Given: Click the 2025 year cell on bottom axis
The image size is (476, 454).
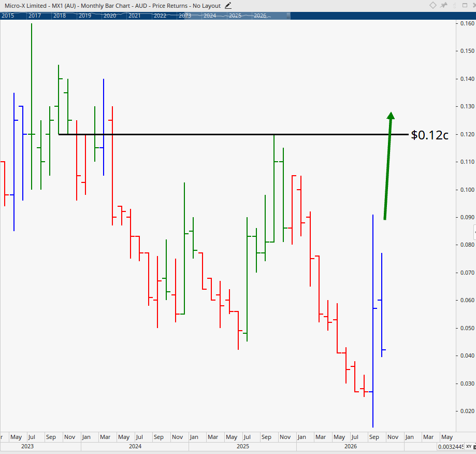Looking at the screenshot, I should point(243,446).
